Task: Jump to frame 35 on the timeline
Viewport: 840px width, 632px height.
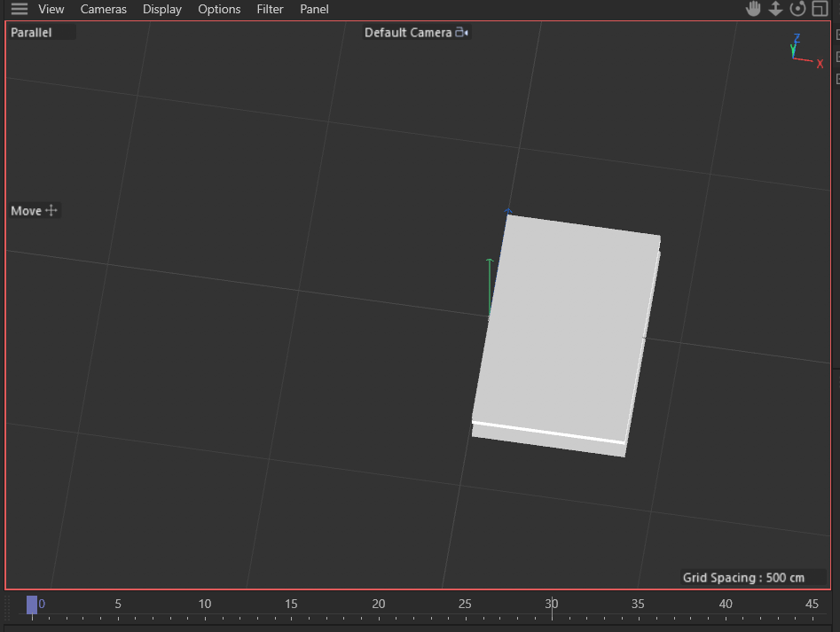Action: tap(638, 604)
